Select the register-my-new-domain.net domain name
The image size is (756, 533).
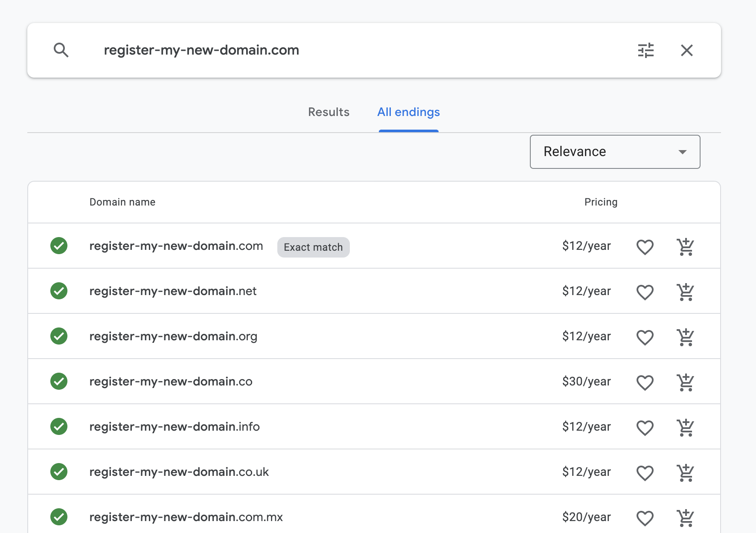173,291
